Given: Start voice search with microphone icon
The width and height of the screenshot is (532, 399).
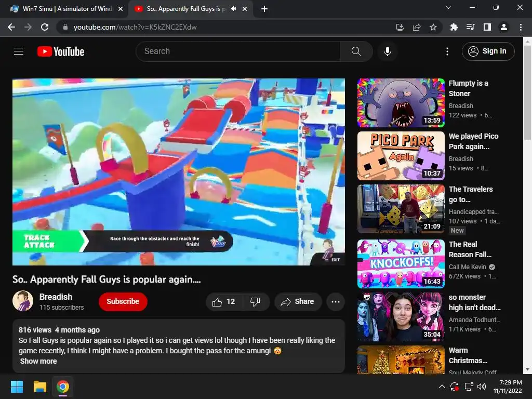Looking at the screenshot, I should 388,51.
